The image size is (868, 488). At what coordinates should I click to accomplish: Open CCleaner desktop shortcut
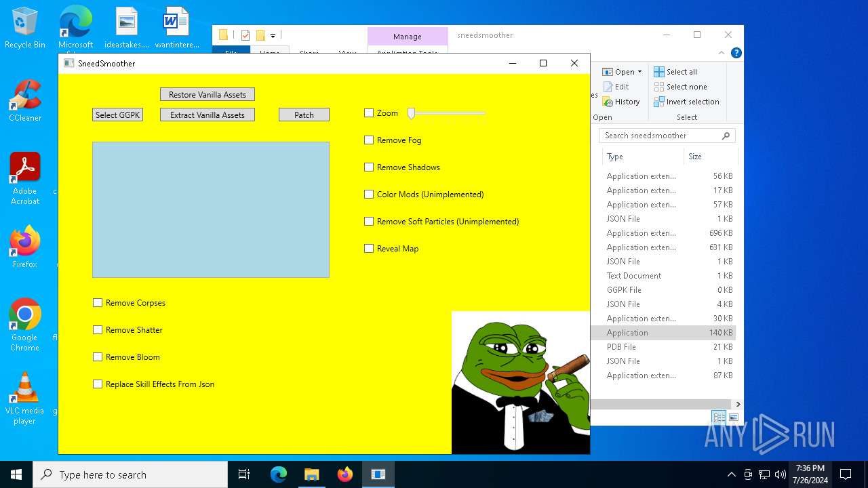click(x=25, y=100)
